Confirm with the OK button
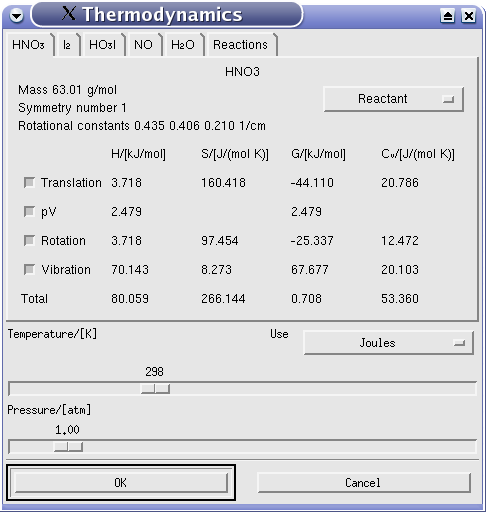This screenshot has height=512, width=486. pos(121,483)
